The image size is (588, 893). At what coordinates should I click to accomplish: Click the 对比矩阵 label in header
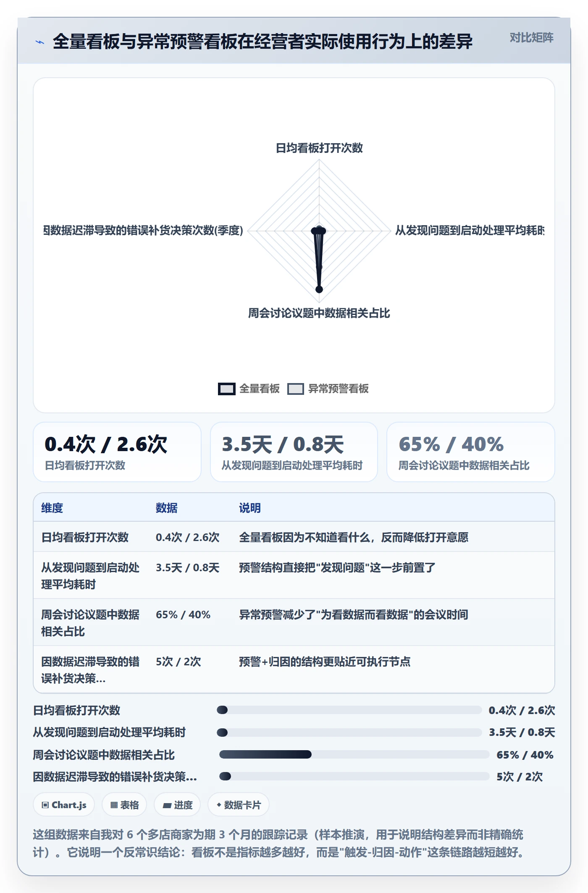(532, 38)
